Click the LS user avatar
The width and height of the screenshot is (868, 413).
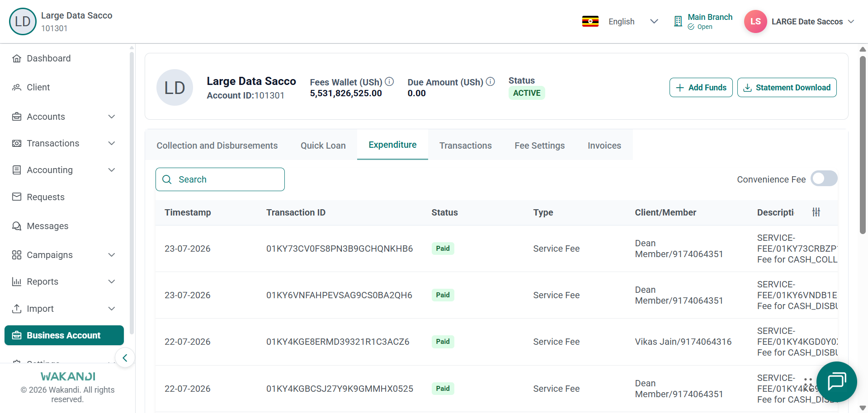[755, 21]
